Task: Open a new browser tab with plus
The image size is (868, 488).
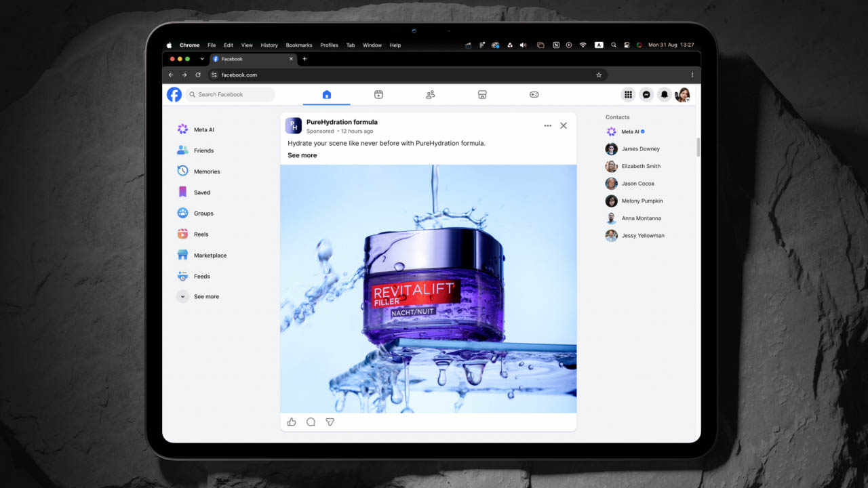Action: (304, 59)
